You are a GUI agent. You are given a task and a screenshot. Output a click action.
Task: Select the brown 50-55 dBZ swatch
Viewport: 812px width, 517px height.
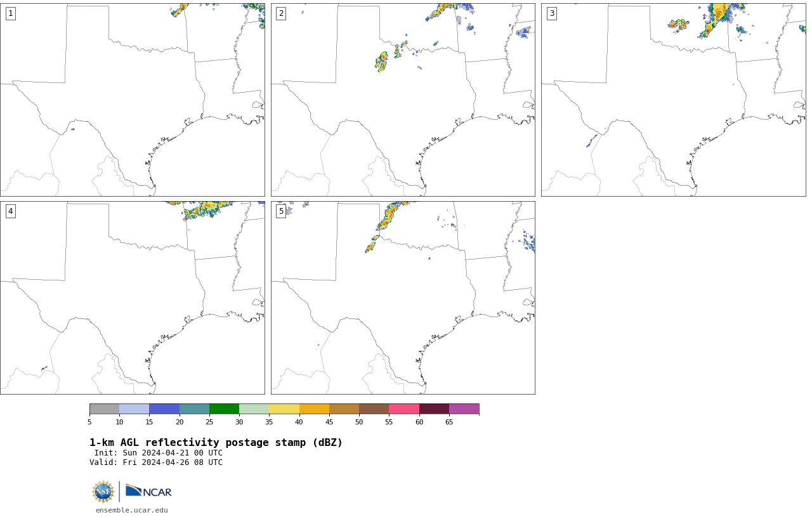tap(374, 409)
